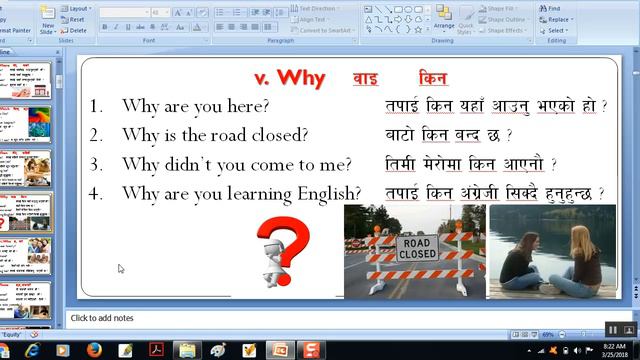The width and height of the screenshot is (640, 360).
Task: Toggle text shadow
Action: tap(152, 27)
